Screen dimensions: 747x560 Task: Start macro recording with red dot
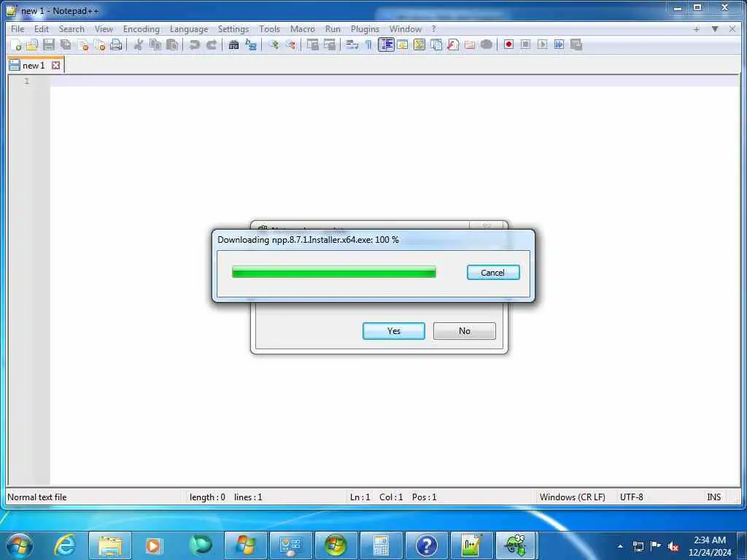tap(508, 44)
